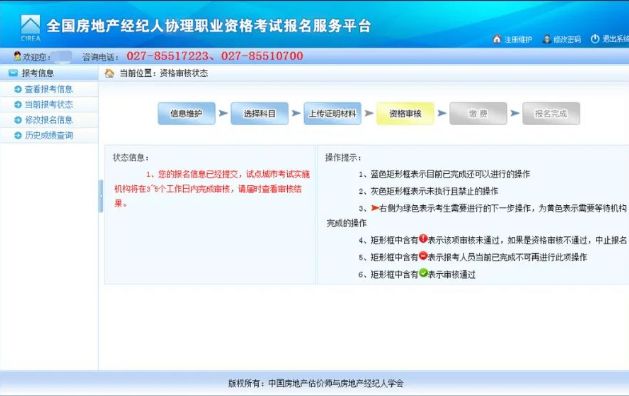Click the 修改密码 user icon

coord(546,39)
